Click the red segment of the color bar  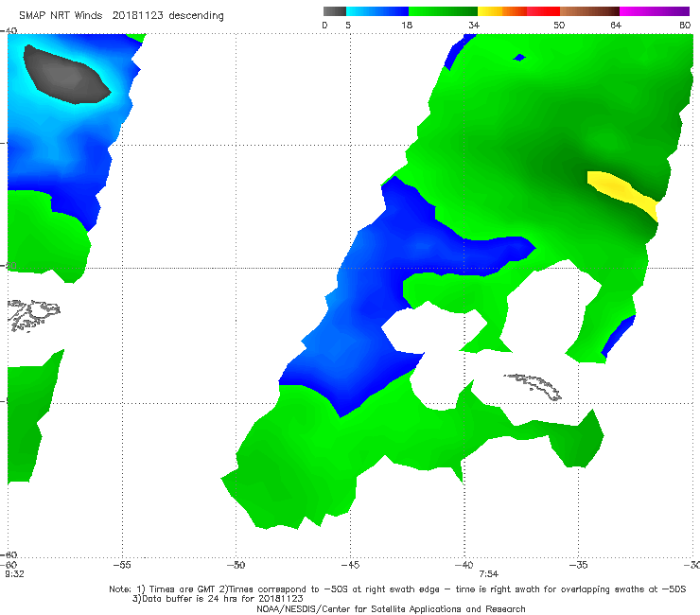coord(543,11)
